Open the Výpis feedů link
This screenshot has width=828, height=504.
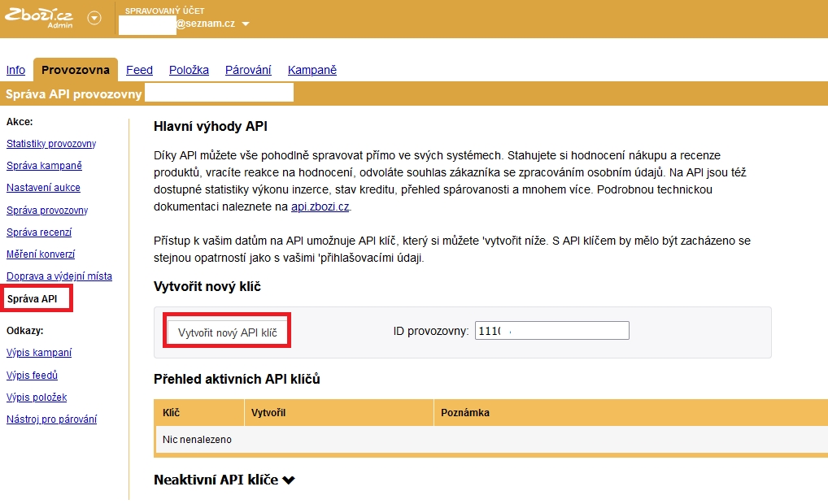[32, 376]
